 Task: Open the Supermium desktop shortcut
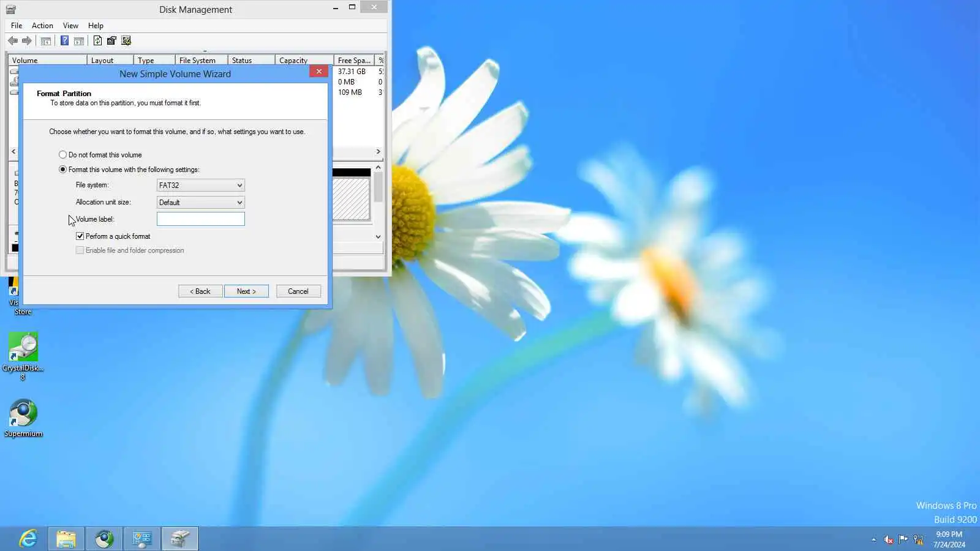tap(23, 418)
